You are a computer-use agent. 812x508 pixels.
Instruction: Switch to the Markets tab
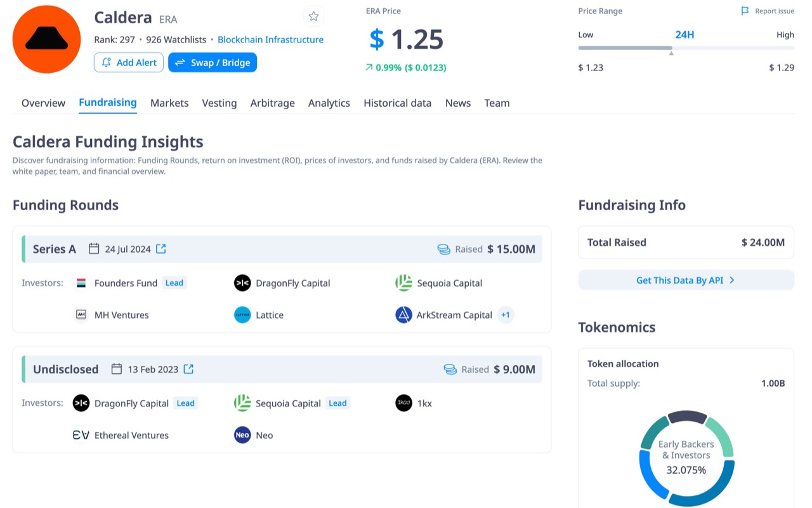(x=169, y=103)
